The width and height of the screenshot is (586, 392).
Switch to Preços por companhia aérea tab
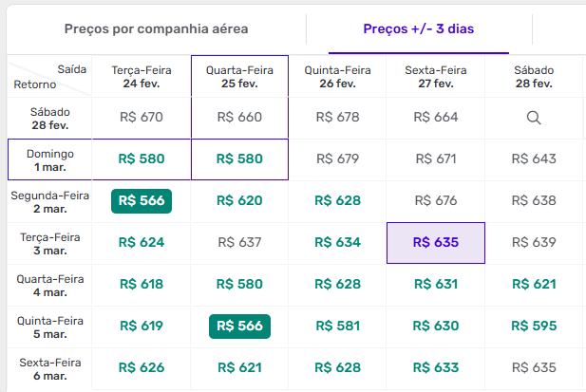[156, 28]
